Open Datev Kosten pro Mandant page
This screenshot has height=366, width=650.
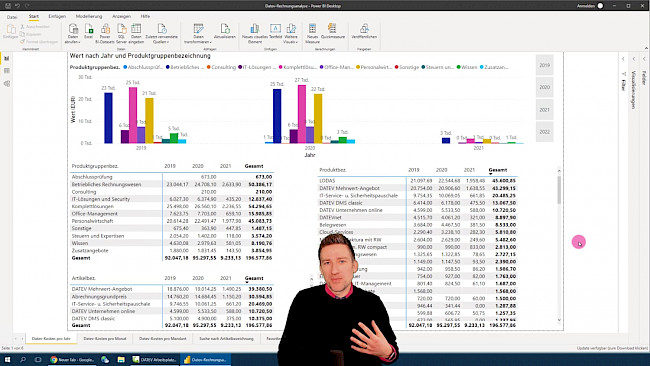162,339
